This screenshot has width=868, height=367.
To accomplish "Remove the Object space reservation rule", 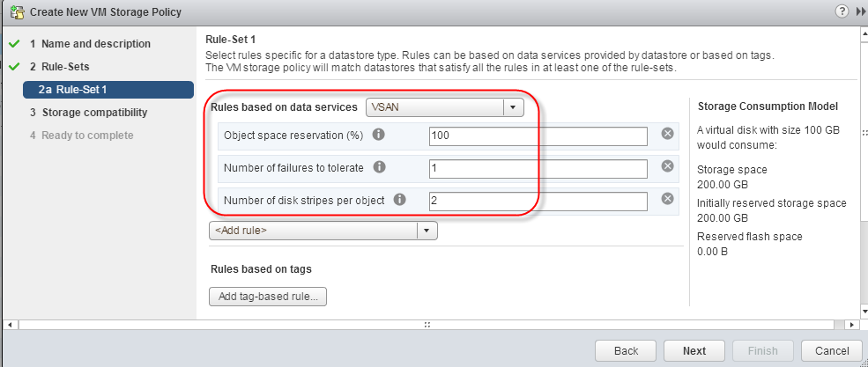I will pos(668,133).
